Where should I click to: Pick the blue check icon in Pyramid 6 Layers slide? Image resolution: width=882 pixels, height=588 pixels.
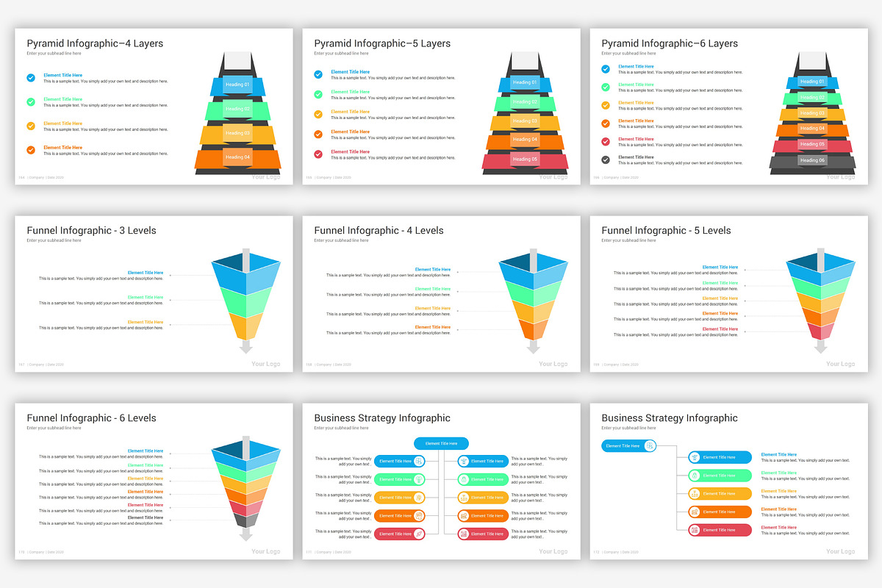click(x=606, y=69)
